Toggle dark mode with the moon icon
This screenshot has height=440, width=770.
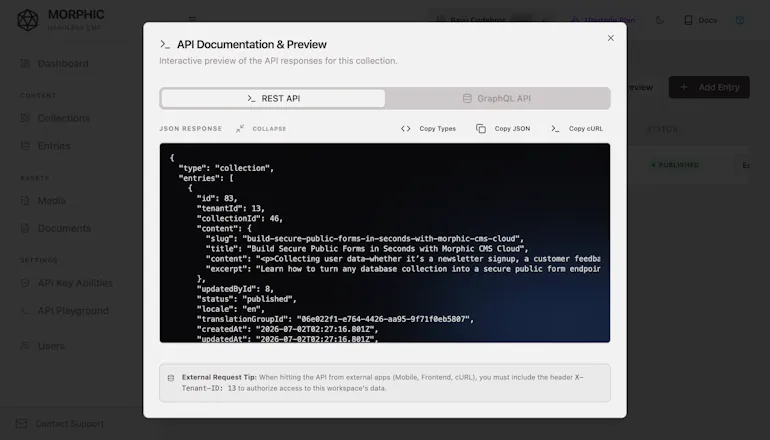click(660, 20)
